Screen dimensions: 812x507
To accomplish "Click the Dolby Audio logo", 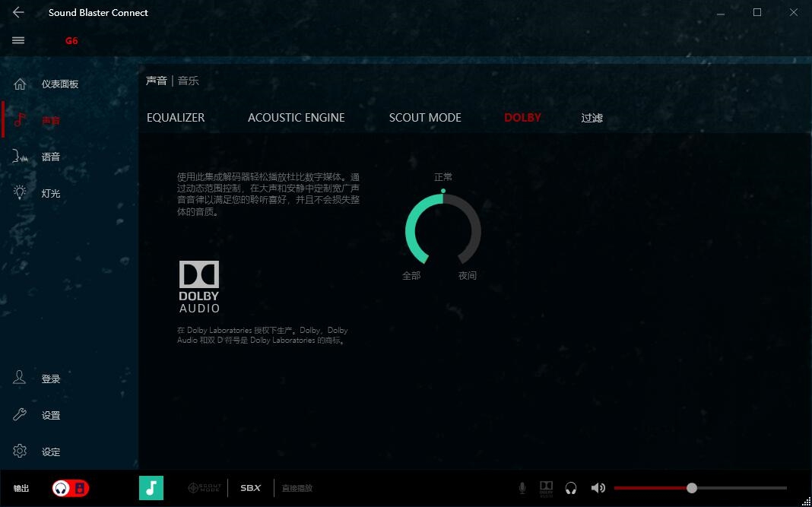I will click(x=199, y=287).
